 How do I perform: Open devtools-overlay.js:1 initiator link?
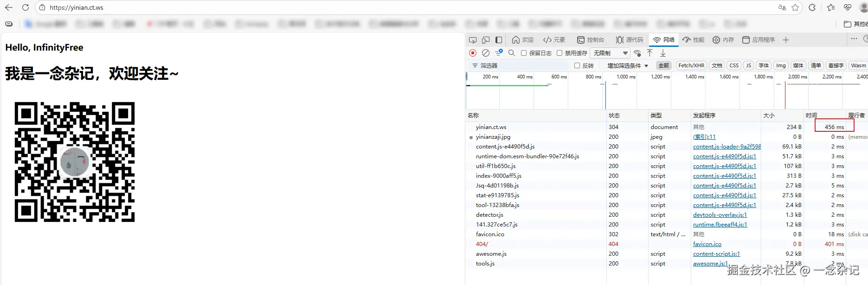[720, 215]
